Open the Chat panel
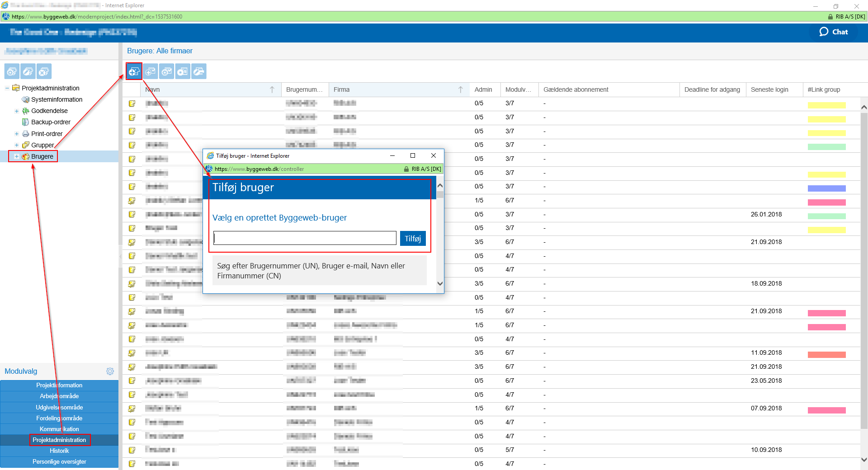The image size is (868, 470). (834, 32)
